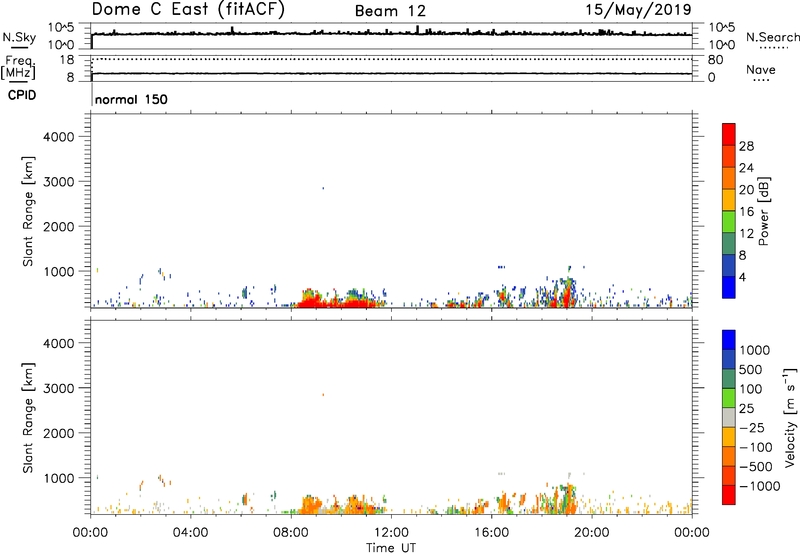The width and height of the screenshot is (800, 554).
Task: Click the gray -25 to 25 velocity band
Action: point(729,418)
